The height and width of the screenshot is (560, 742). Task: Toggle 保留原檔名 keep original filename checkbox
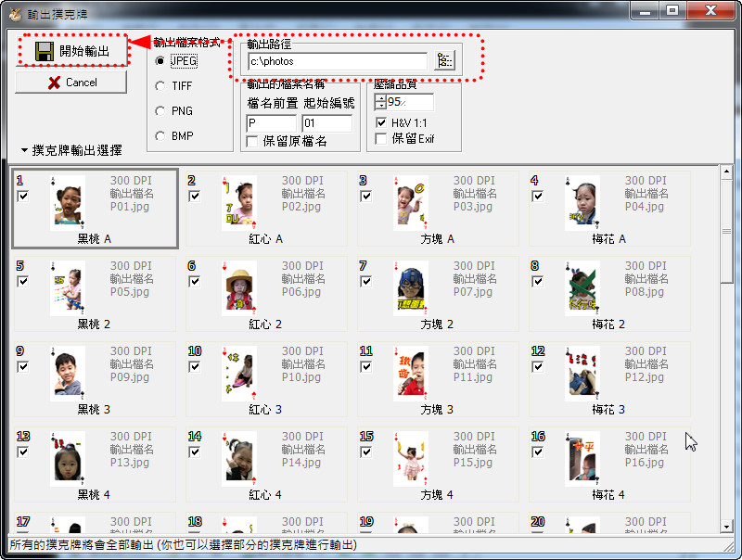click(252, 142)
